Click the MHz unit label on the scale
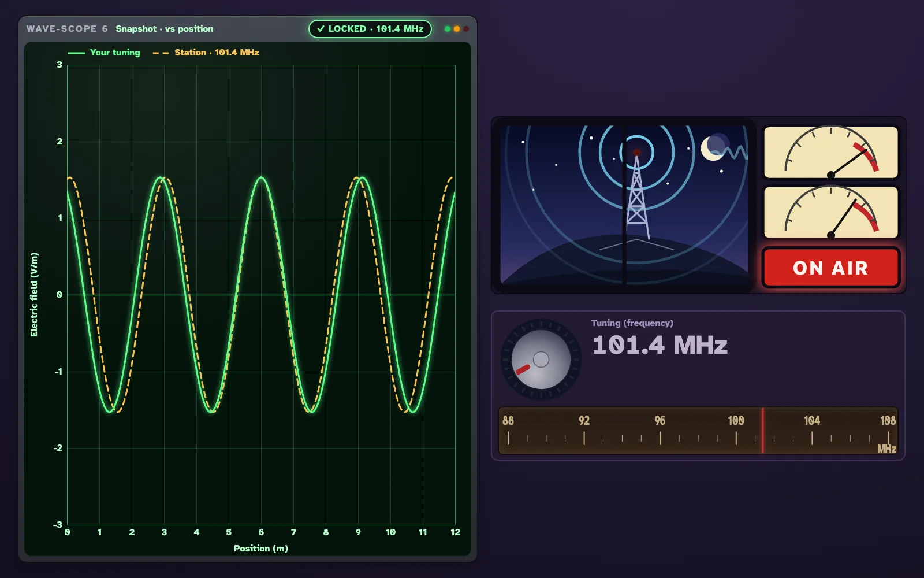The image size is (924, 578). pyautogui.click(x=886, y=449)
